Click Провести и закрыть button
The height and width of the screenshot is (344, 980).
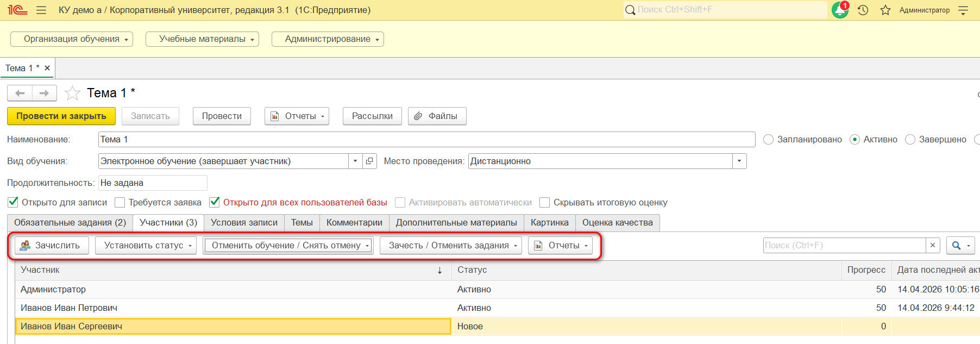[x=61, y=116]
